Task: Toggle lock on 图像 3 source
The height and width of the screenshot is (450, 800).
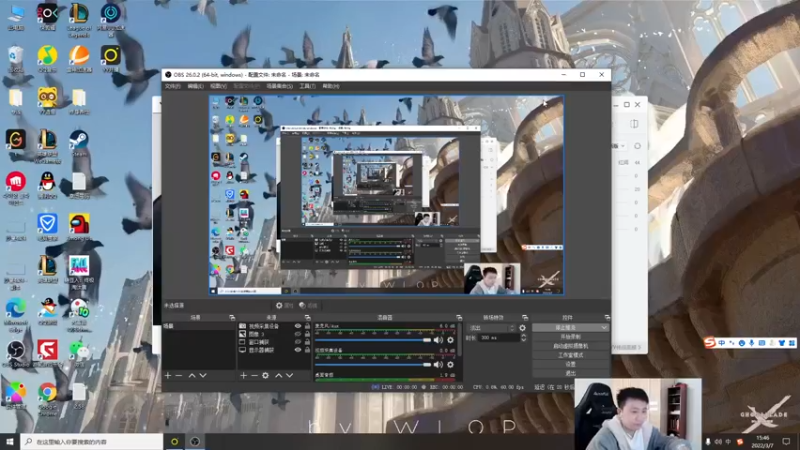Action: click(x=307, y=334)
